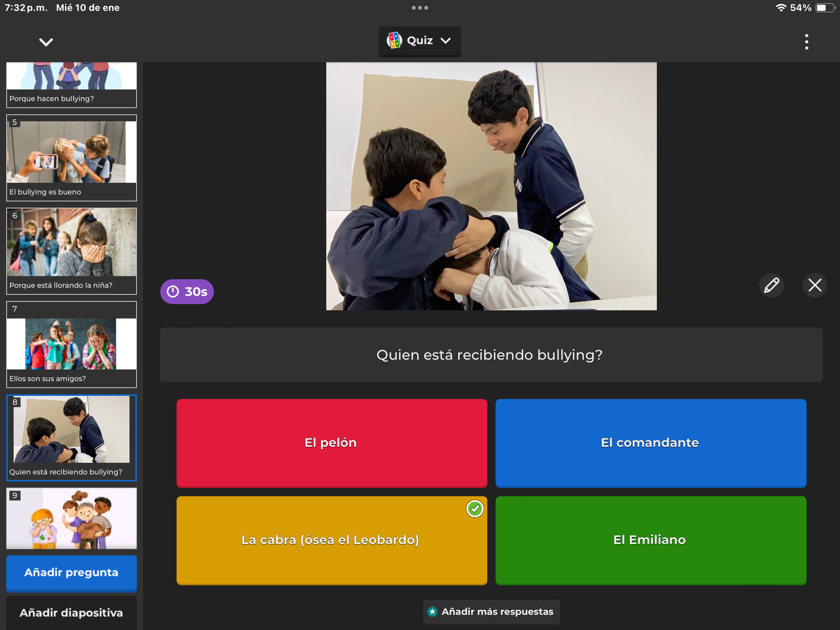Image resolution: width=840 pixels, height=630 pixels.
Task: Select slide 5 El bullying es bueno
Action: click(72, 157)
